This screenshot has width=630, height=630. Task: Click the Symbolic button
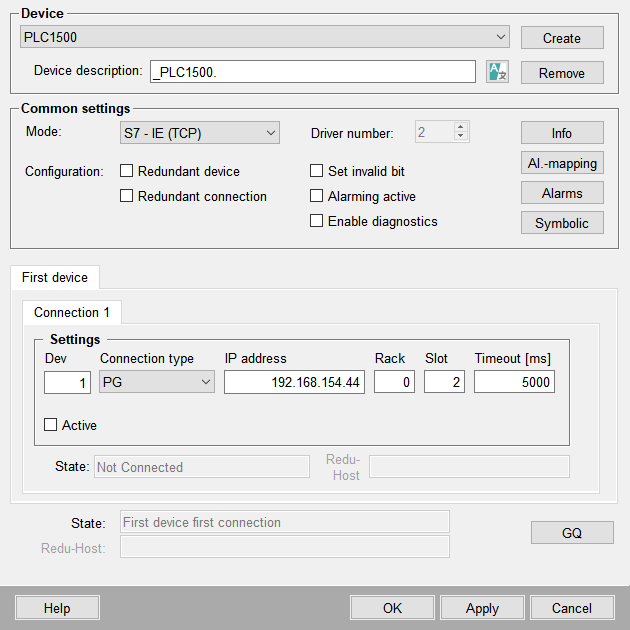pyautogui.click(x=562, y=223)
